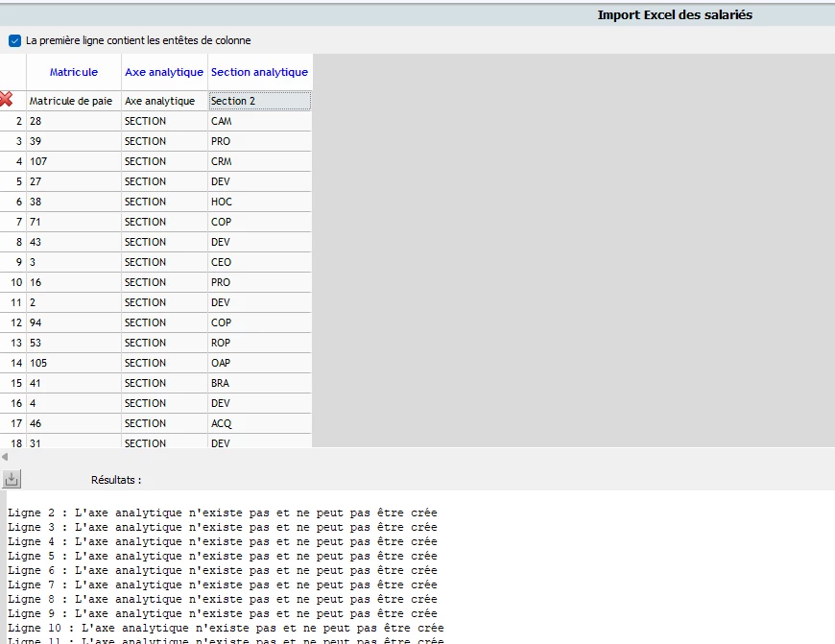Click the 'Résultats :' label

[x=116, y=480]
